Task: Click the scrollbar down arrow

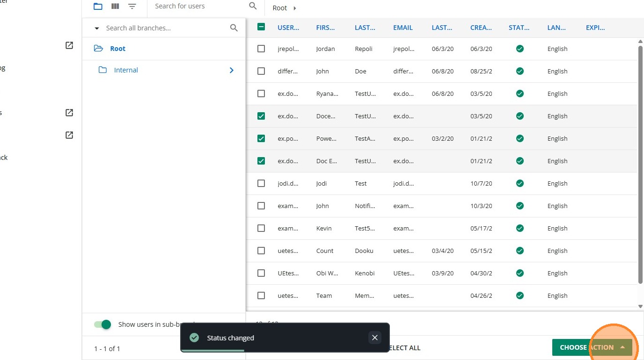Action: pos(641,307)
